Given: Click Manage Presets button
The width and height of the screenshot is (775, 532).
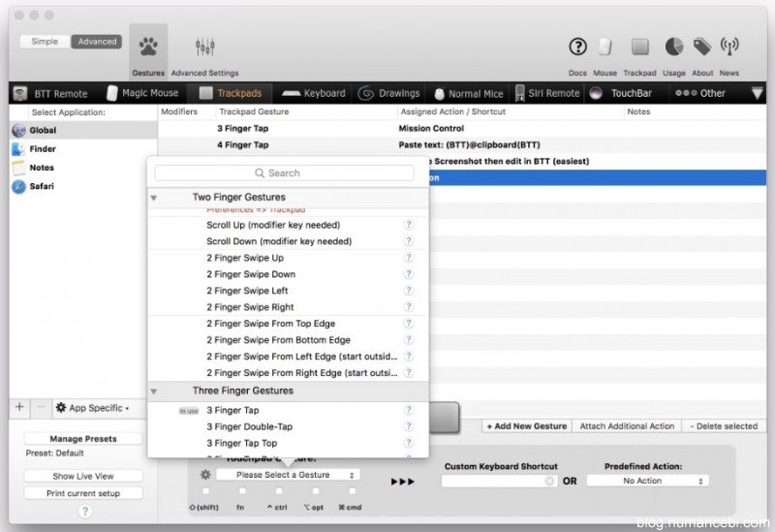Looking at the screenshot, I should pyautogui.click(x=83, y=439).
